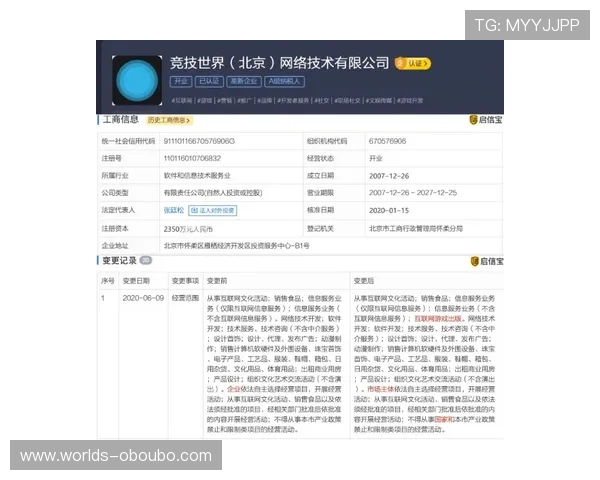Image resolution: width=600 pixels, height=480 pixels.
Task: Click the 经营范围 change item cell
Action: pos(185,298)
